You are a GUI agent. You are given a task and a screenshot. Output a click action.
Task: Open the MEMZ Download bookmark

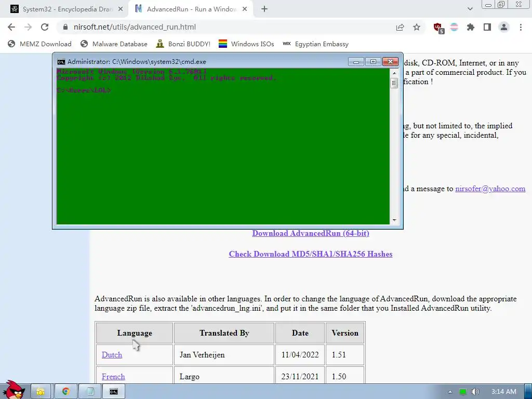tap(39, 44)
